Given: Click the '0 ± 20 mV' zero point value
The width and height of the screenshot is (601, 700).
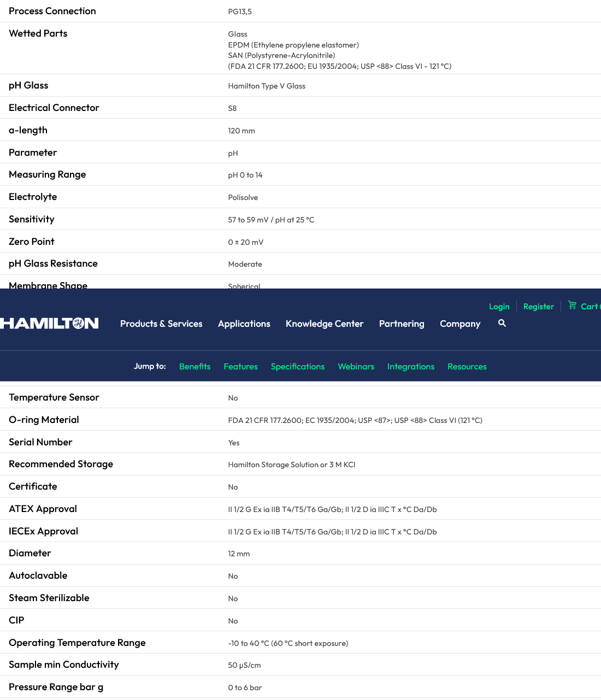Looking at the screenshot, I should click(246, 242).
